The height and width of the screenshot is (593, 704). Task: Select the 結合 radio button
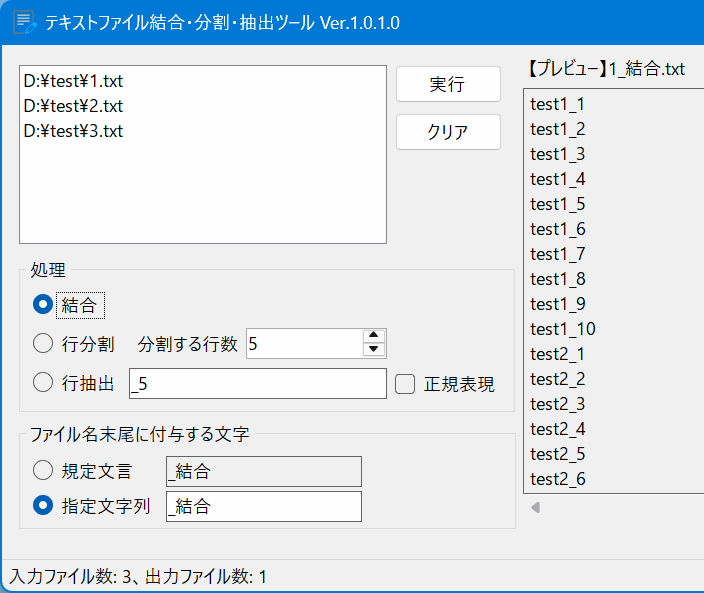pos(43,304)
